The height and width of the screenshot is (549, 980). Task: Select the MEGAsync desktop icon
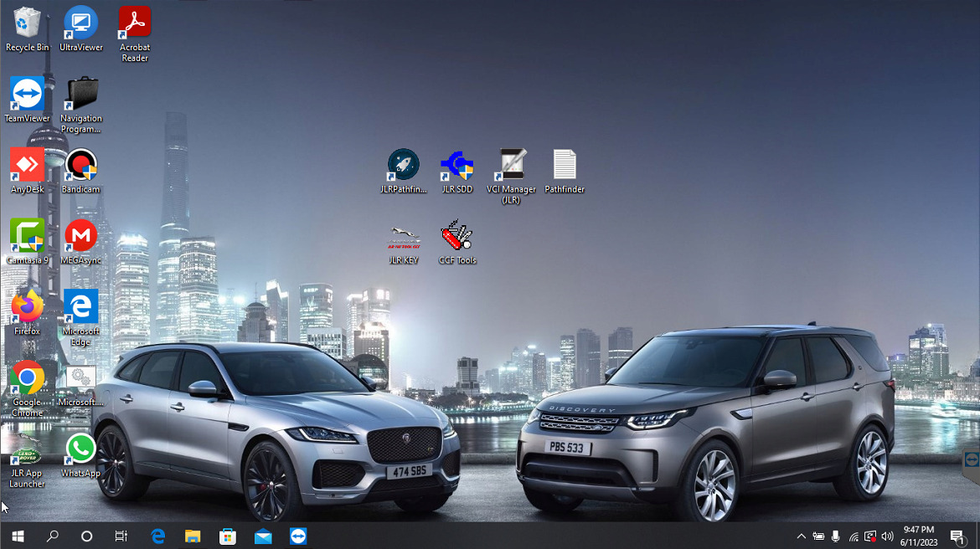[80, 237]
